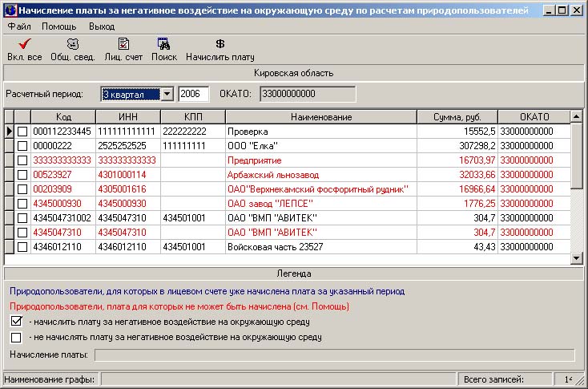Click the 'ИНН' column header
The height and width of the screenshot is (389, 588).
click(x=127, y=117)
